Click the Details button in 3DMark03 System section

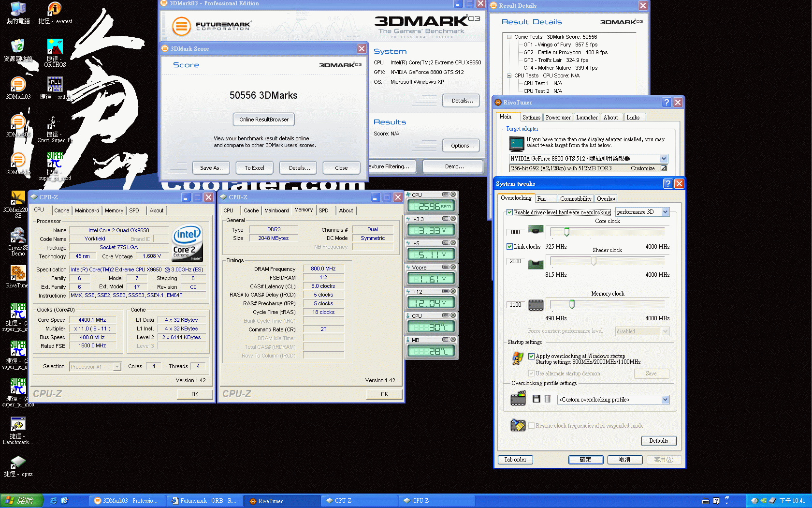pyautogui.click(x=461, y=101)
